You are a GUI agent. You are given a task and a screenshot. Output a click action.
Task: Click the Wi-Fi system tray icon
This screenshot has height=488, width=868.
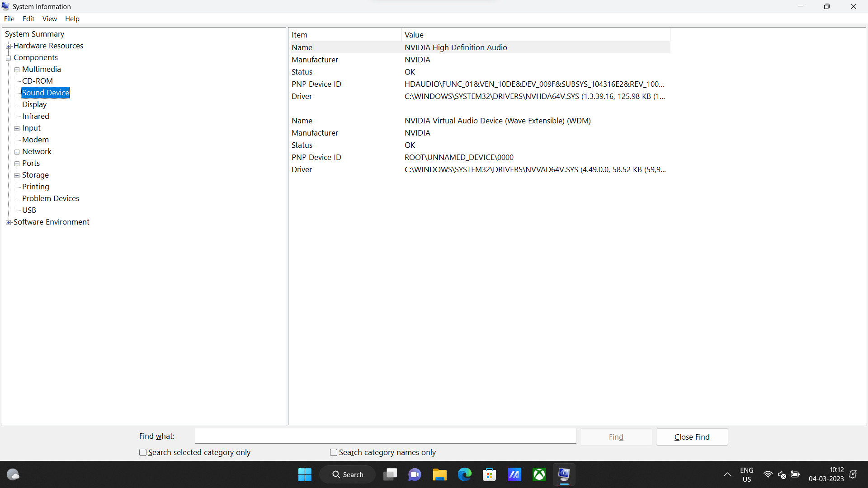pyautogui.click(x=768, y=474)
